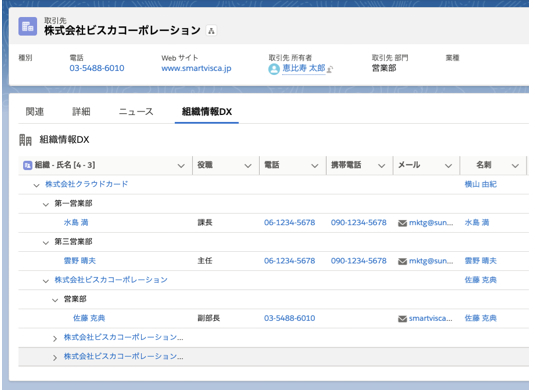The image size is (535, 390).
Task: Open the expanded 株式会社ビスカコーポレーション tree link
Action: [111, 280]
